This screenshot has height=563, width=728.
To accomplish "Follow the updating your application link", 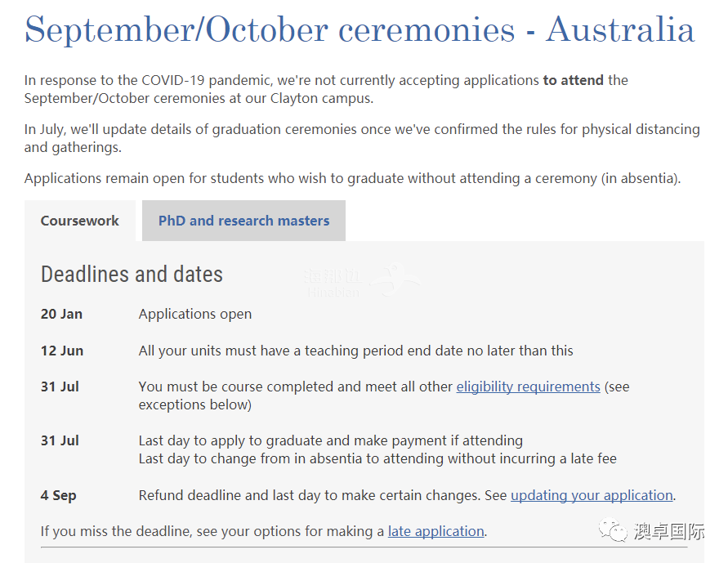I will [592, 495].
